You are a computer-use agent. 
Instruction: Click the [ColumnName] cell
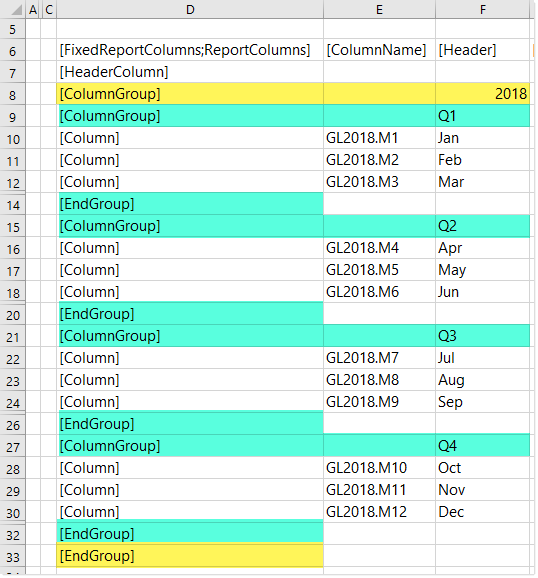point(379,50)
